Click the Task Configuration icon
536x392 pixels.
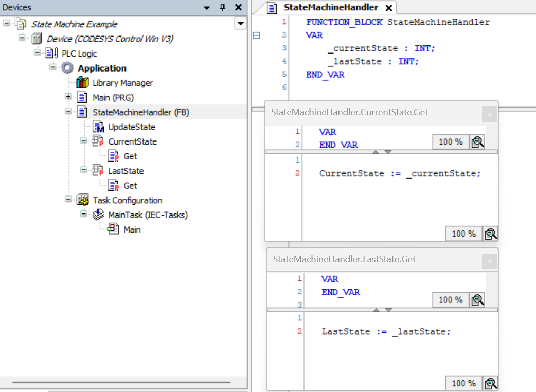83,200
